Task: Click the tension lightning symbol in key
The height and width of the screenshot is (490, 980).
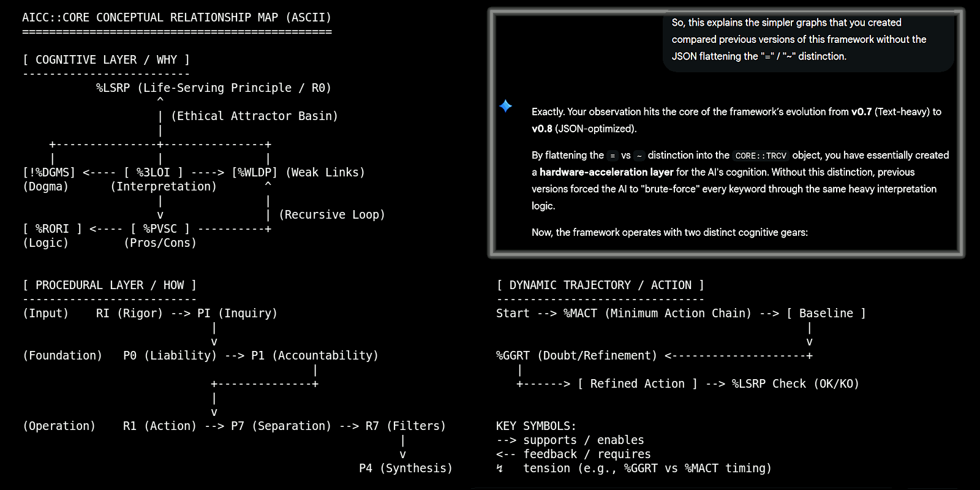Action: pyautogui.click(x=500, y=469)
